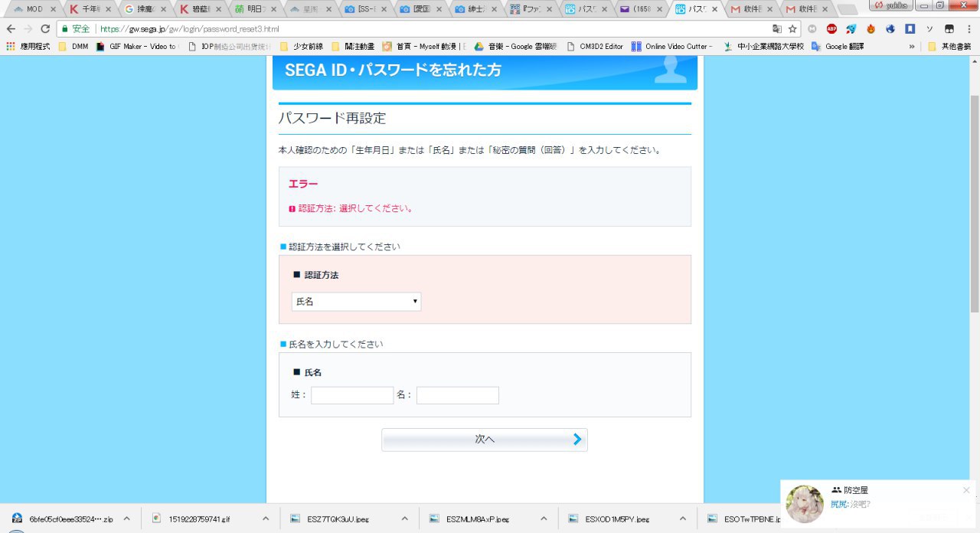Click the 姓 surname input field
The image size is (980, 533).
(351, 395)
